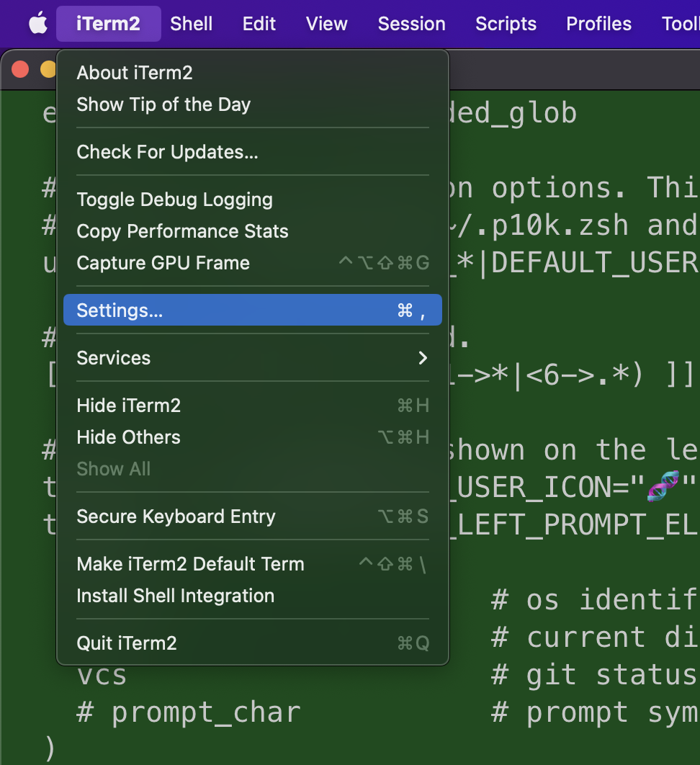Click the 'on options. Thi' text

point(574,188)
